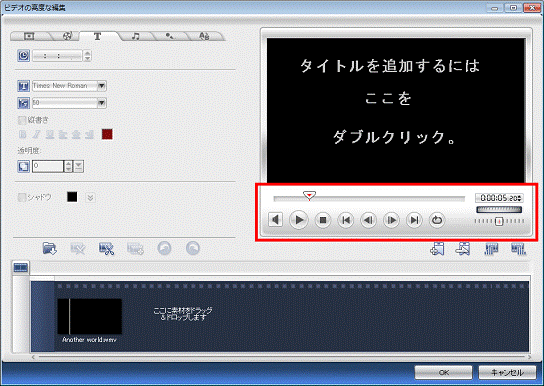Align title text right
Viewport: 544px width, 386px height.
(x=90, y=134)
